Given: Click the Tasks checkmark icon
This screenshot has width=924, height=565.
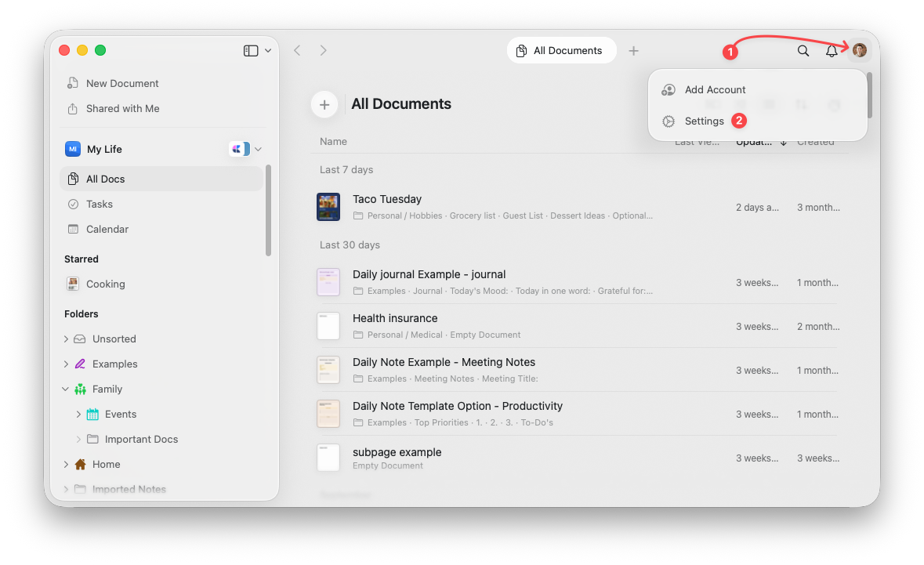Looking at the screenshot, I should 73,205.
